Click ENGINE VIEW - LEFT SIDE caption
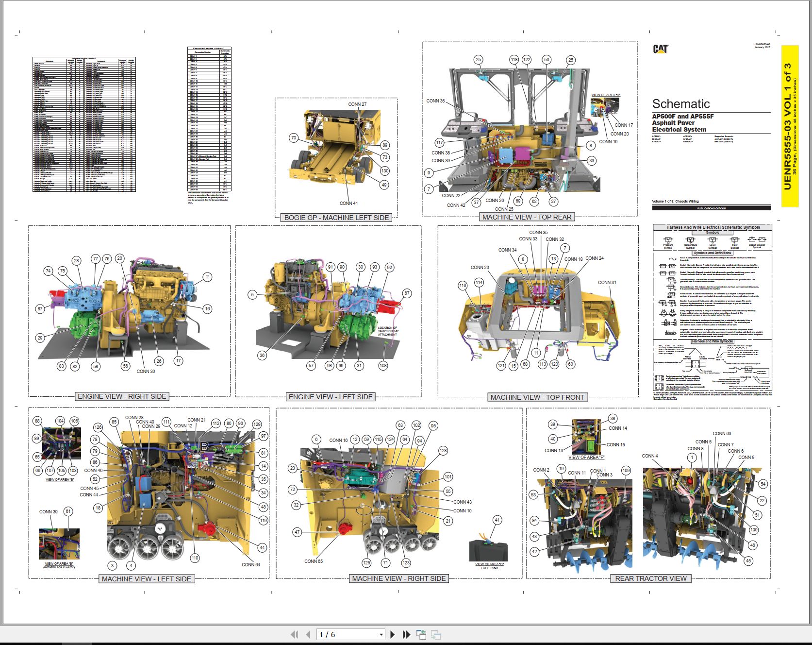 [x=331, y=397]
